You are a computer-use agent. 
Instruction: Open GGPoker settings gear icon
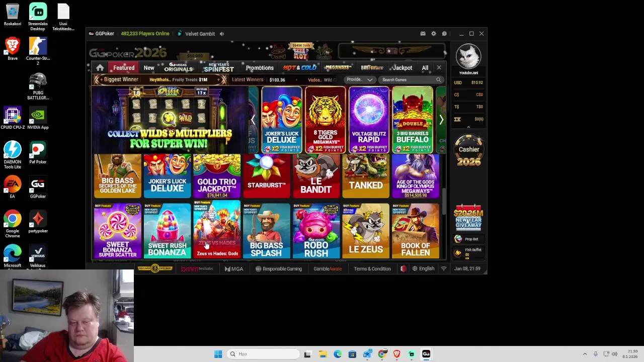(433, 34)
